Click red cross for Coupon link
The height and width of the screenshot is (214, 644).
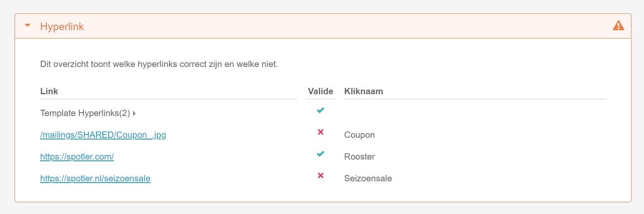[x=321, y=132]
